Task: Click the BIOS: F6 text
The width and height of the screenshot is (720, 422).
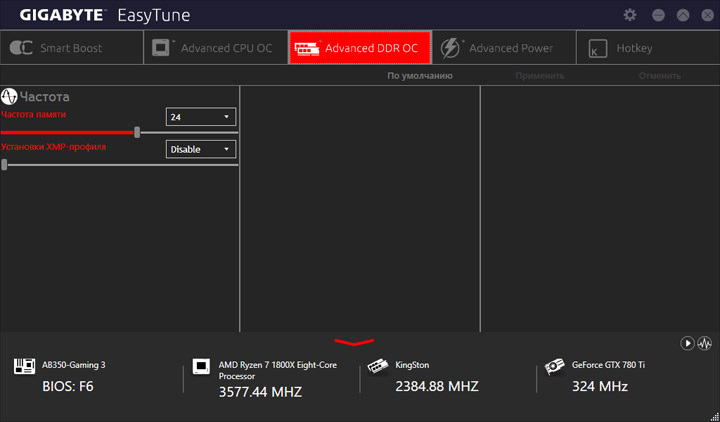Action: pyautogui.click(x=68, y=386)
